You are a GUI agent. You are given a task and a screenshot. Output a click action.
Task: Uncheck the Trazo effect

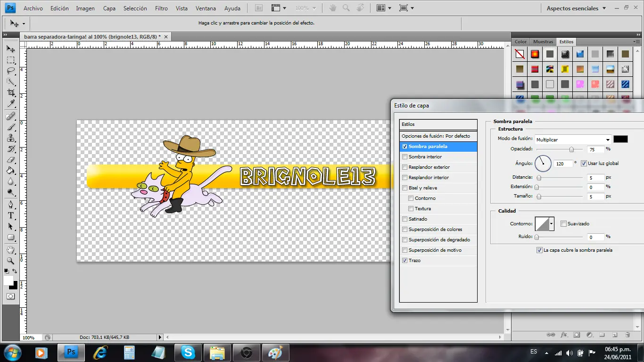pyautogui.click(x=405, y=261)
